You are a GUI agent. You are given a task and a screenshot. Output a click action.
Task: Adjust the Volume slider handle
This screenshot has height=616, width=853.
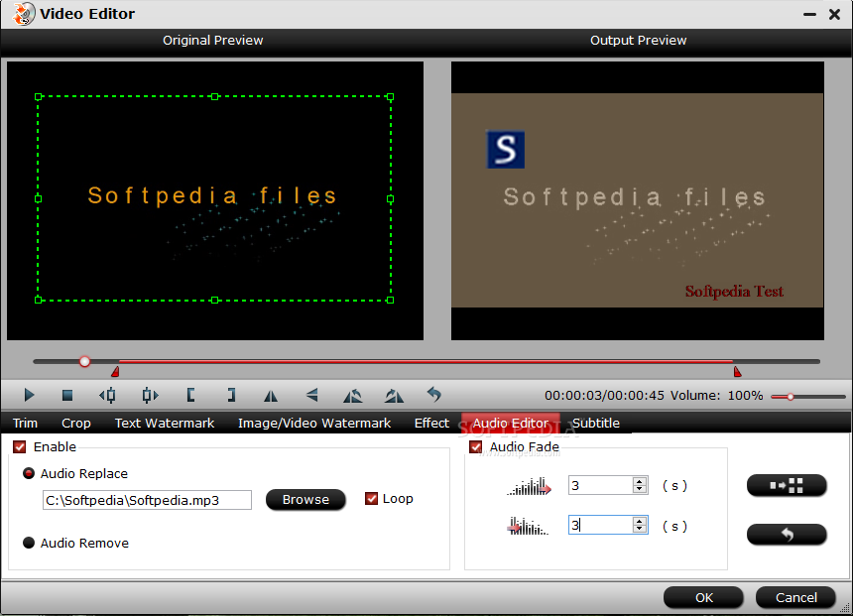(x=791, y=397)
